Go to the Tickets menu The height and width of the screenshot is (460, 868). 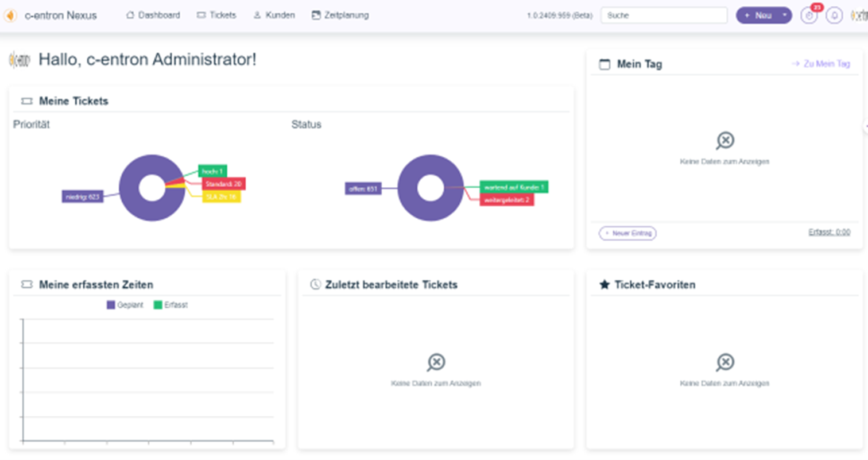pyautogui.click(x=216, y=16)
